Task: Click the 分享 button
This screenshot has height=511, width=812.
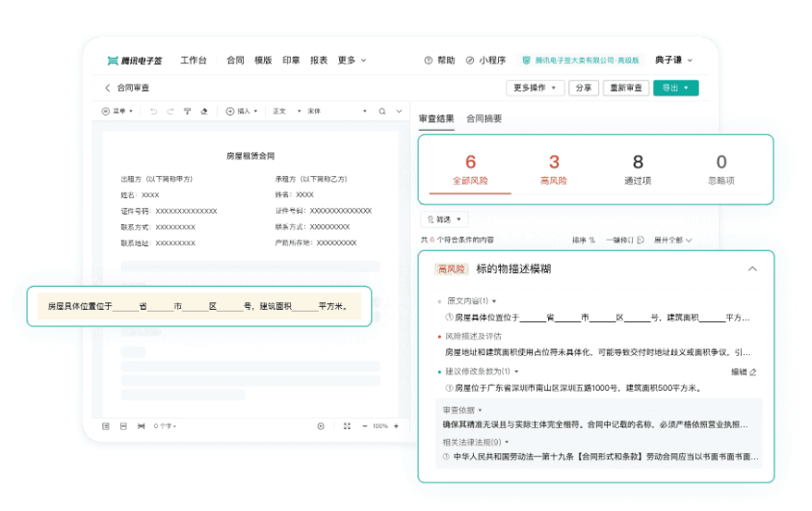Action: tap(584, 88)
